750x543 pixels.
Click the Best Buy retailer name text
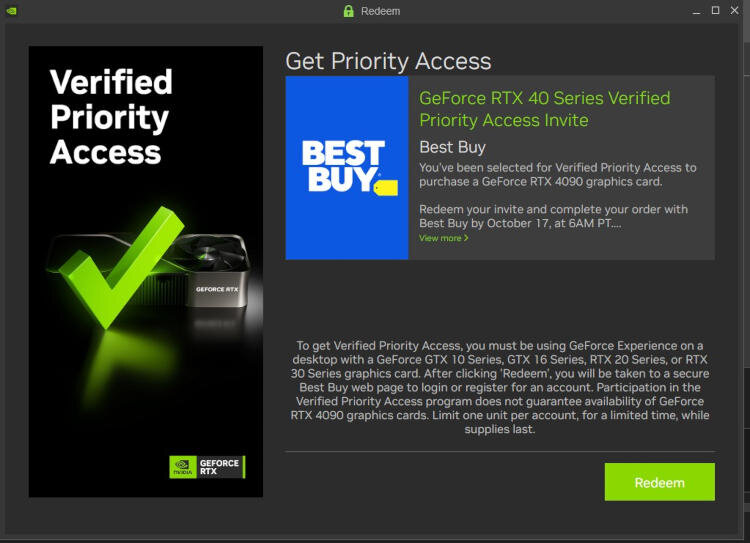coord(452,147)
